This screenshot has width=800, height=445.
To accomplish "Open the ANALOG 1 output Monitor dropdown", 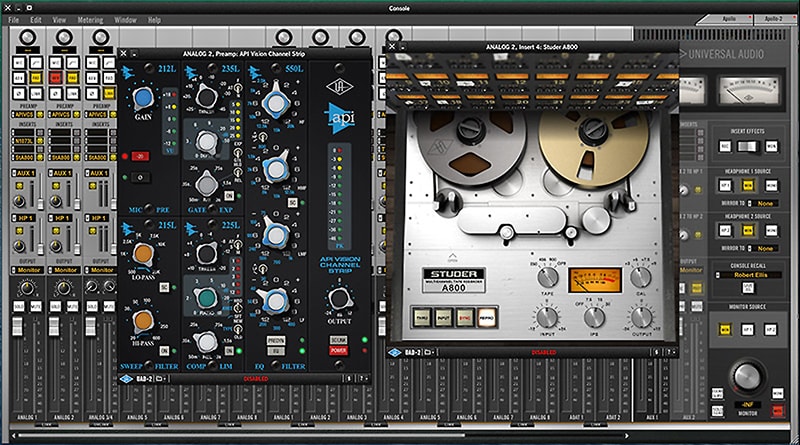I will [28, 270].
